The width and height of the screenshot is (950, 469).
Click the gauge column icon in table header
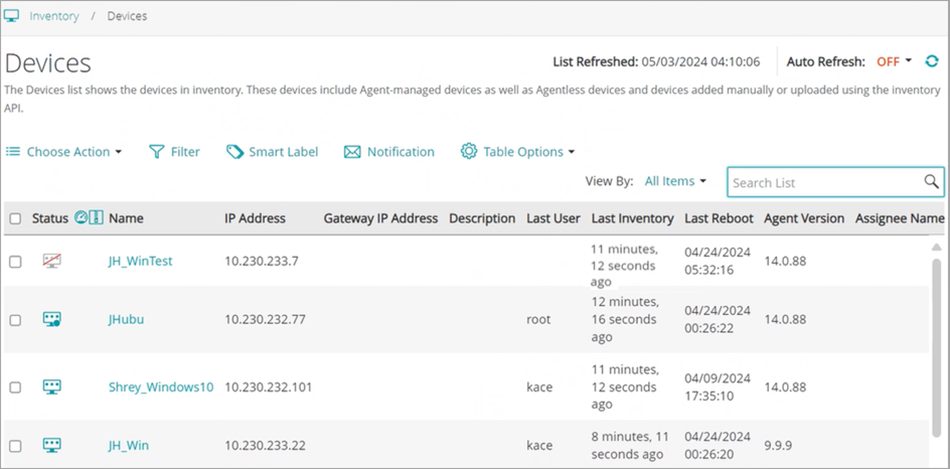[x=81, y=218]
